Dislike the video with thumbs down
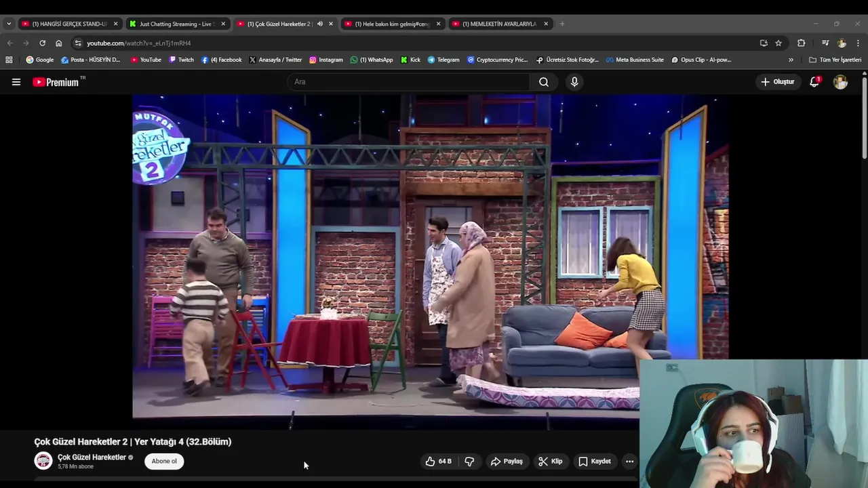Image resolution: width=868 pixels, height=488 pixels. pyautogui.click(x=469, y=462)
